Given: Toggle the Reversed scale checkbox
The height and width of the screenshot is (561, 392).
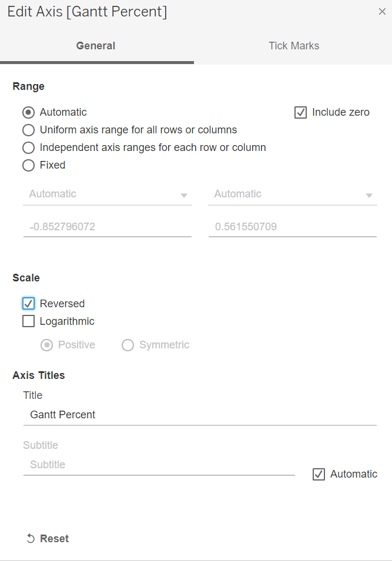Looking at the screenshot, I should tap(28, 304).
